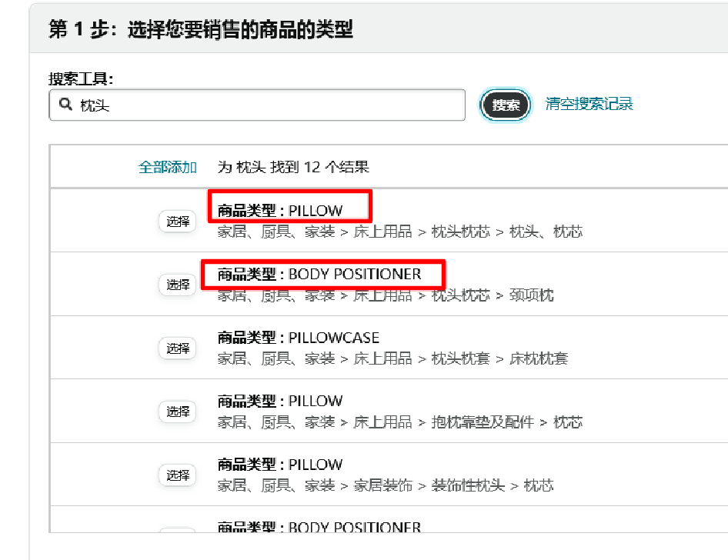This screenshot has height=560, width=728.
Task: Select the PILLOW type under 抱枕靠垫及配件
Action: (x=177, y=412)
